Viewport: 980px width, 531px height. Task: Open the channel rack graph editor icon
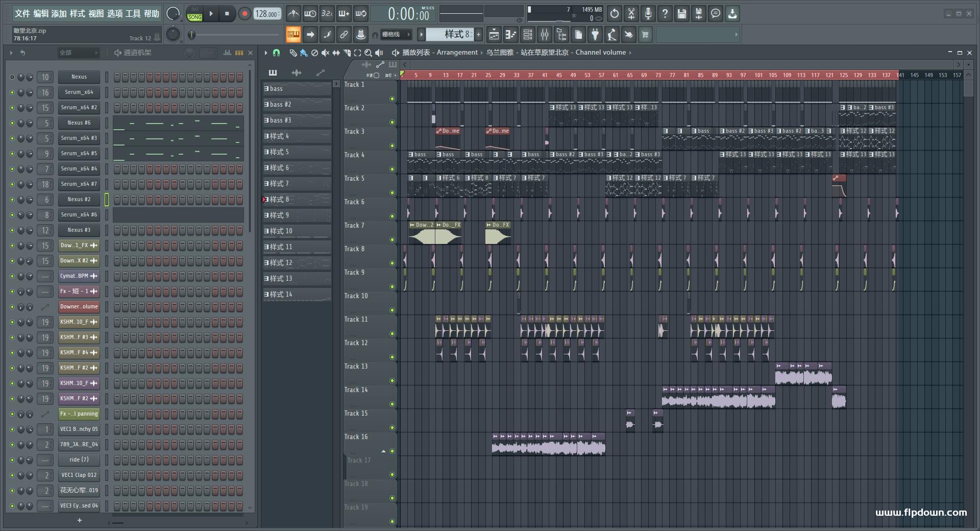(x=227, y=53)
